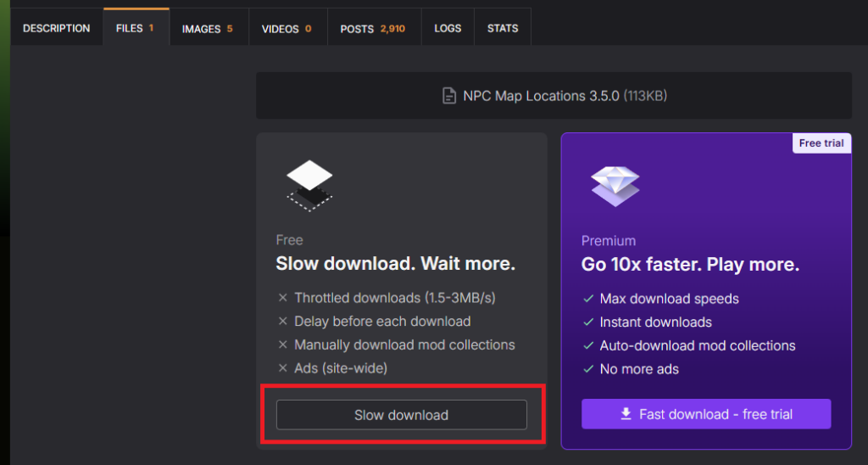The width and height of the screenshot is (868, 465).
Task: Click the X icon beside Throttled downloads
Action: point(283,298)
